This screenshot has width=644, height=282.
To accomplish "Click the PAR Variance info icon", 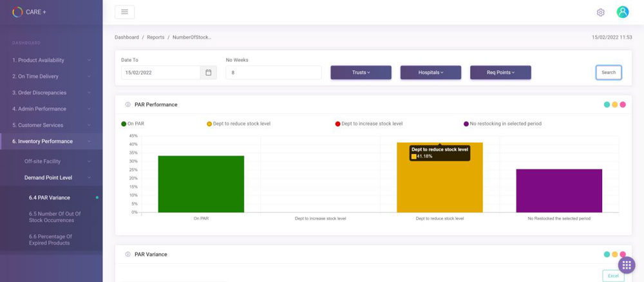I will tap(128, 254).
